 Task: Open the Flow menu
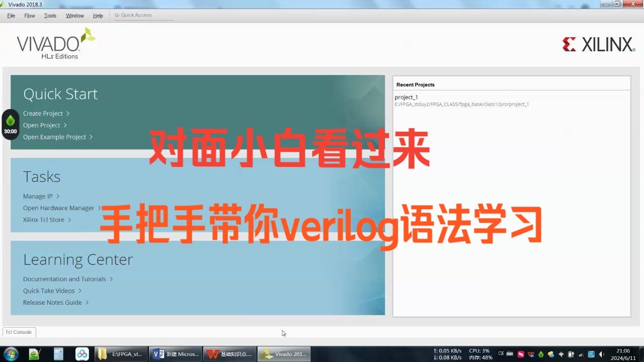pos(30,16)
